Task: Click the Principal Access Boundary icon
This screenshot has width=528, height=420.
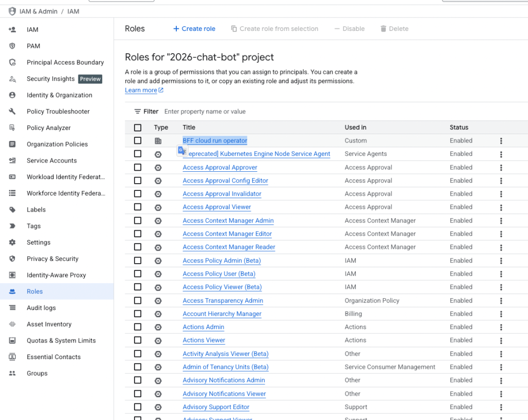Action: 12,62
